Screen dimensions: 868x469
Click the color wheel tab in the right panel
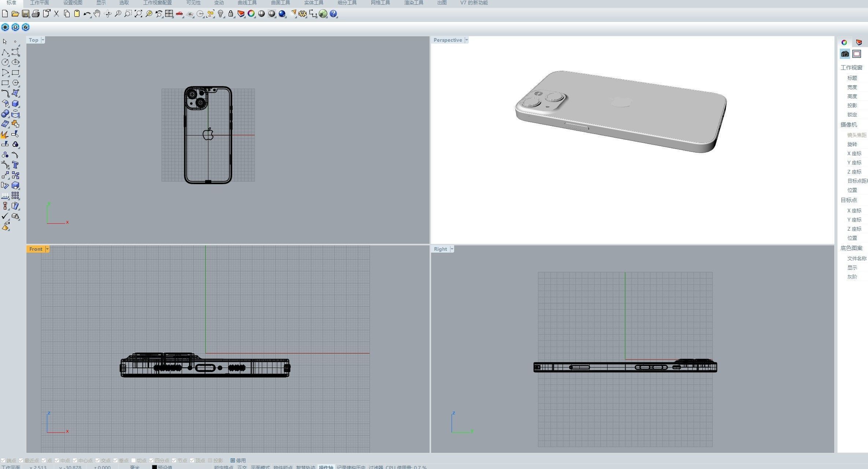click(x=844, y=42)
